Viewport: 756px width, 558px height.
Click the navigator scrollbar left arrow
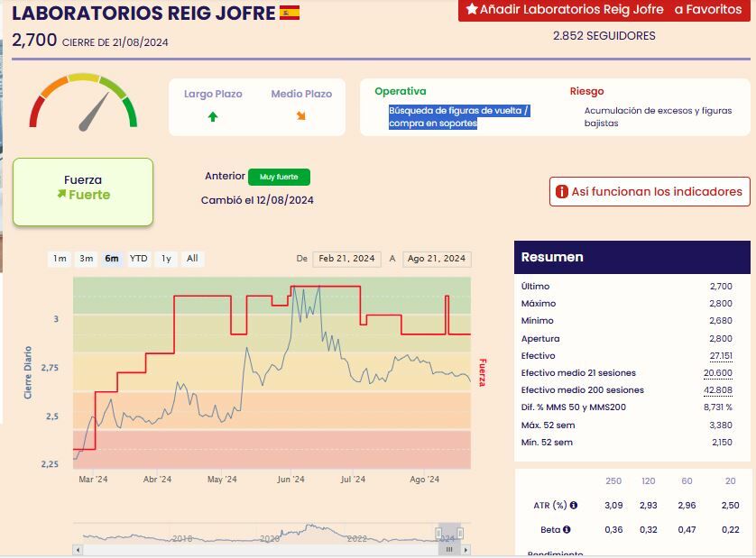coord(78,549)
